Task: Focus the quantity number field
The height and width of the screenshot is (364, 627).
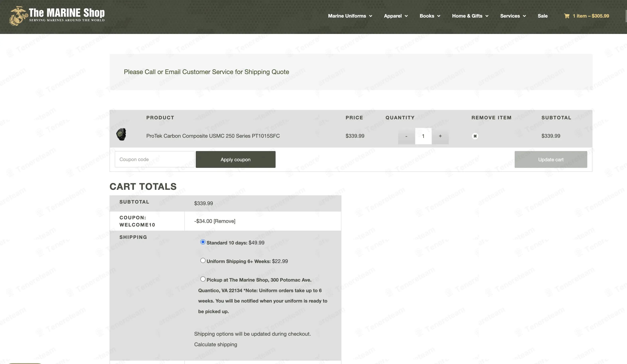Action: pyautogui.click(x=423, y=136)
